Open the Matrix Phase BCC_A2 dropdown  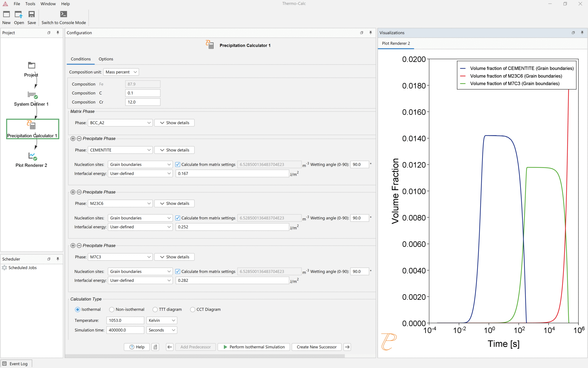pos(120,123)
